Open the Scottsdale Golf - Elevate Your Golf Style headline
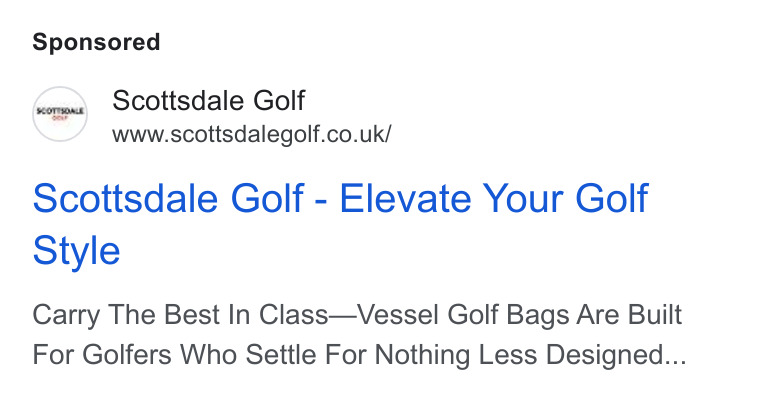The image size is (760, 398). pyautogui.click(x=340, y=224)
